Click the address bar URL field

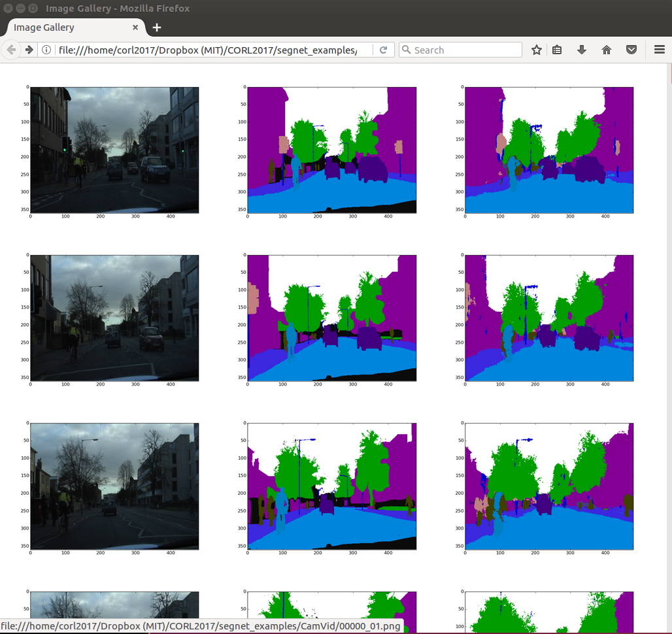pyautogui.click(x=207, y=50)
